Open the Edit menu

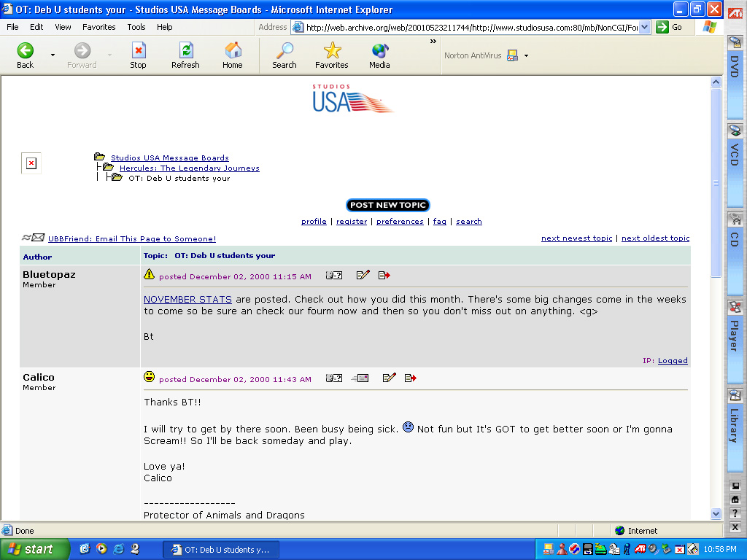coord(36,27)
